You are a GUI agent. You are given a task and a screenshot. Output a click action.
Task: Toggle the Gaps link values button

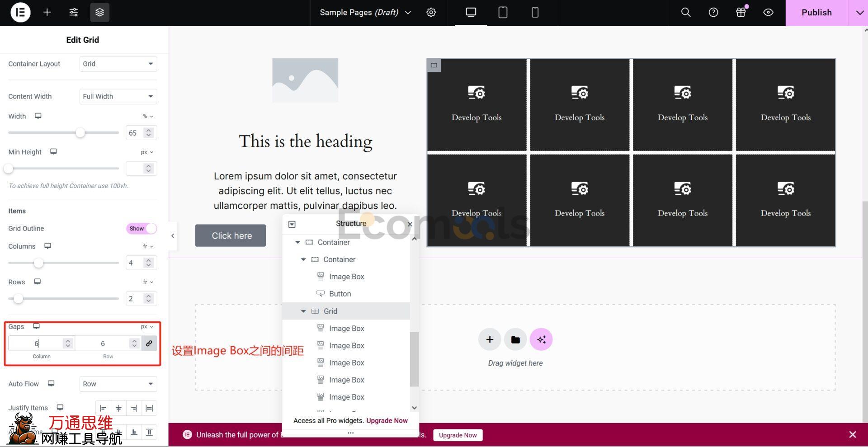point(149,343)
